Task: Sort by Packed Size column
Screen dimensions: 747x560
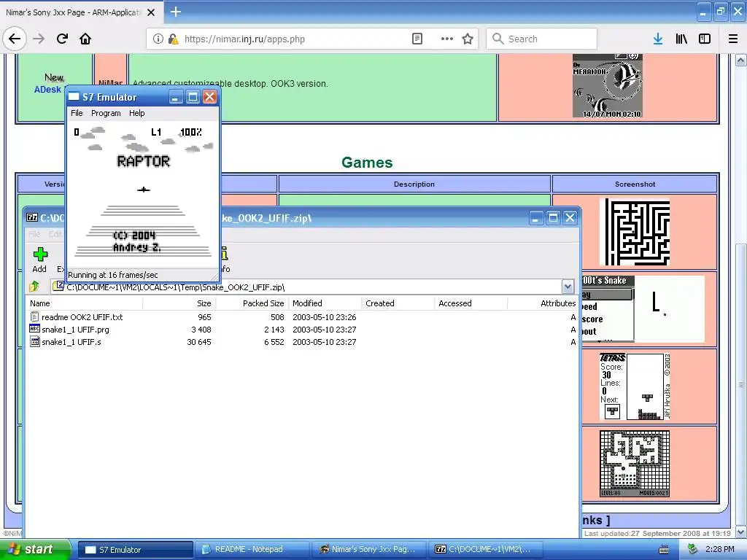Action: coord(252,303)
